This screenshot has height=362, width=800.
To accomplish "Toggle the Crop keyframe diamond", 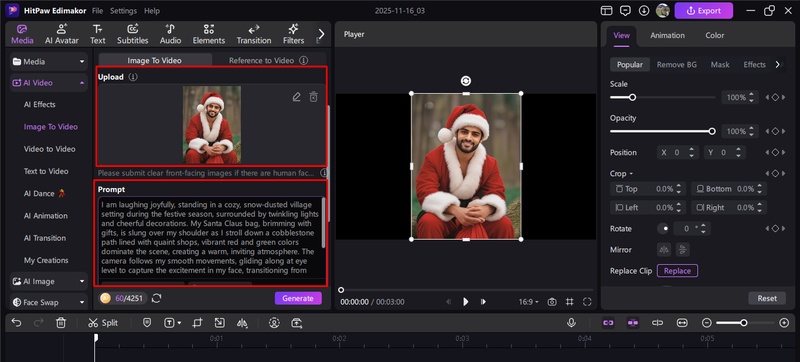I will coord(775,174).
